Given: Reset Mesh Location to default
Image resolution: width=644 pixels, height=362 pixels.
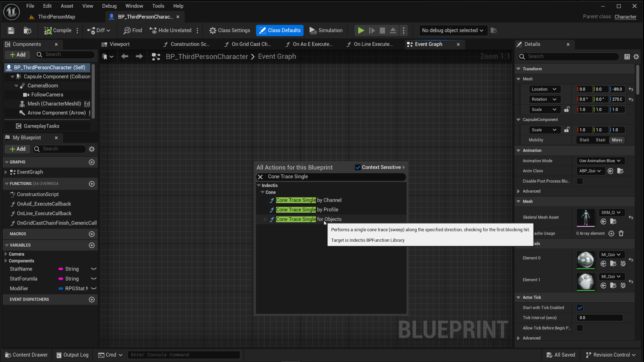Looking at the screenshot, I should tap(631, 89).
